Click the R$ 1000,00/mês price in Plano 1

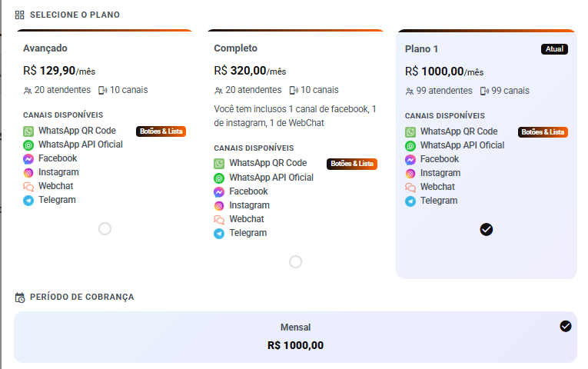click(x=444, y=71)
